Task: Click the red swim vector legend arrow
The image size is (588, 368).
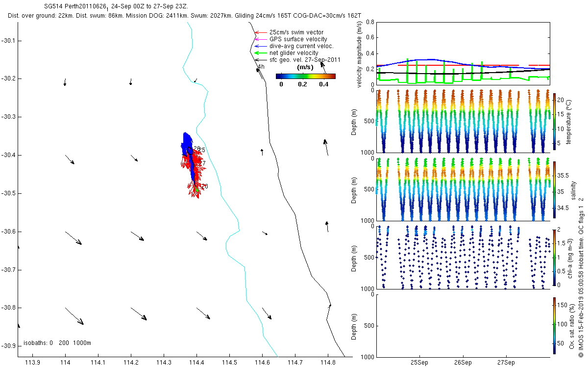Action: (260, 32)
